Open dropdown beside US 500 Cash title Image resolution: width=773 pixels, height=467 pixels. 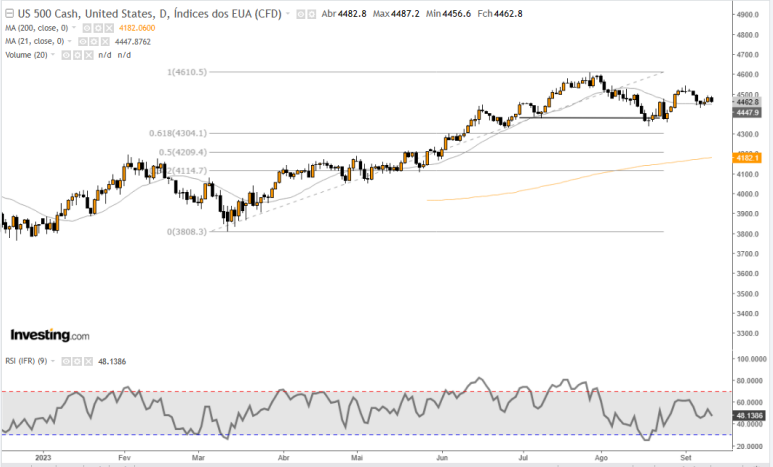pos(289,13)
